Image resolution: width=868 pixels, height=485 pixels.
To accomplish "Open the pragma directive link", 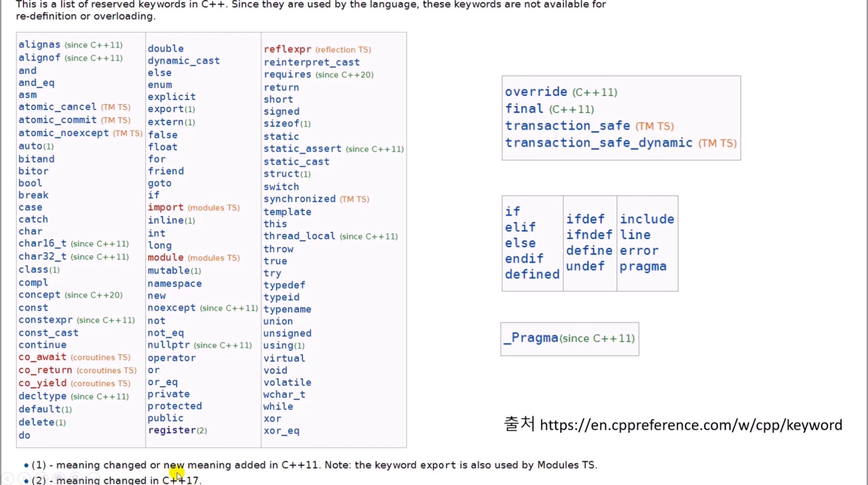I will 643,266.
